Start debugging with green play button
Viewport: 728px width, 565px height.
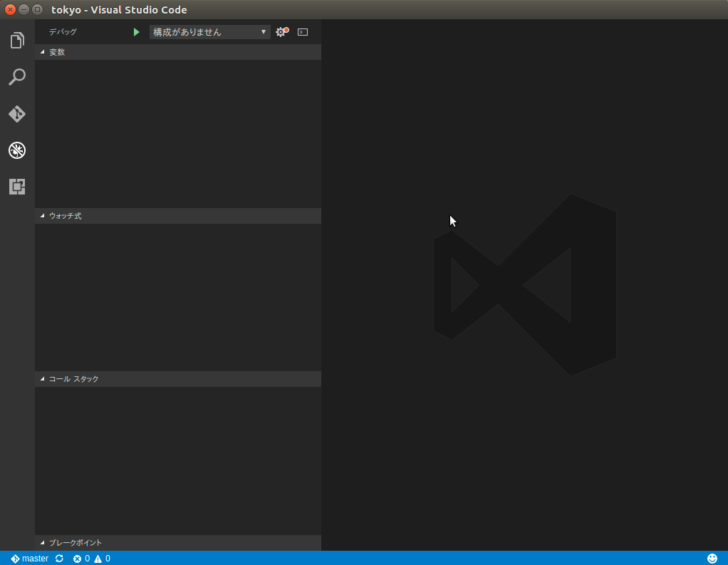pyautogui.click(x=136, y=32)
